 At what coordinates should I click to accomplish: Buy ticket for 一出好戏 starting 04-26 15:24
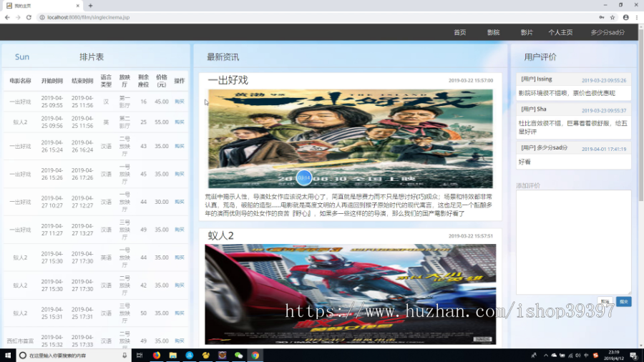[x=180, y=146]
